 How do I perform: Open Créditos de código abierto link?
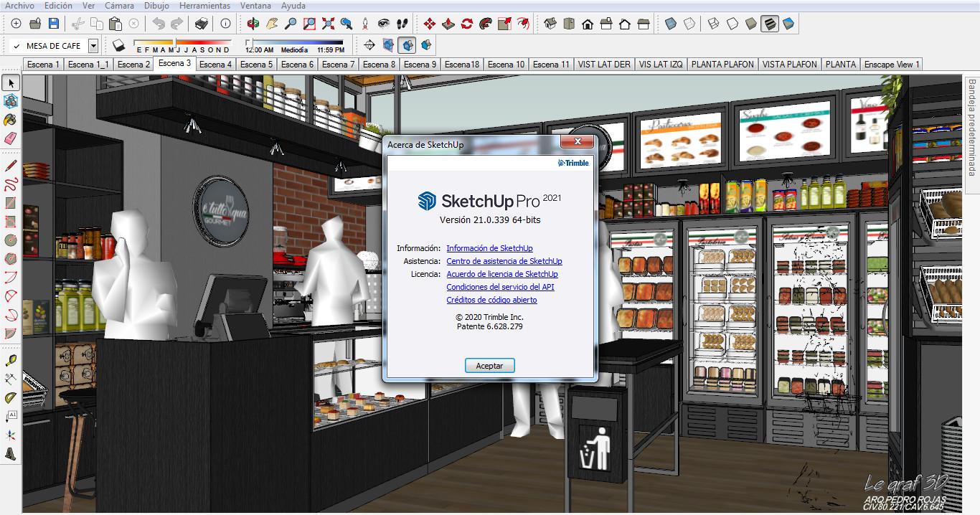click(x=492, y=300)
